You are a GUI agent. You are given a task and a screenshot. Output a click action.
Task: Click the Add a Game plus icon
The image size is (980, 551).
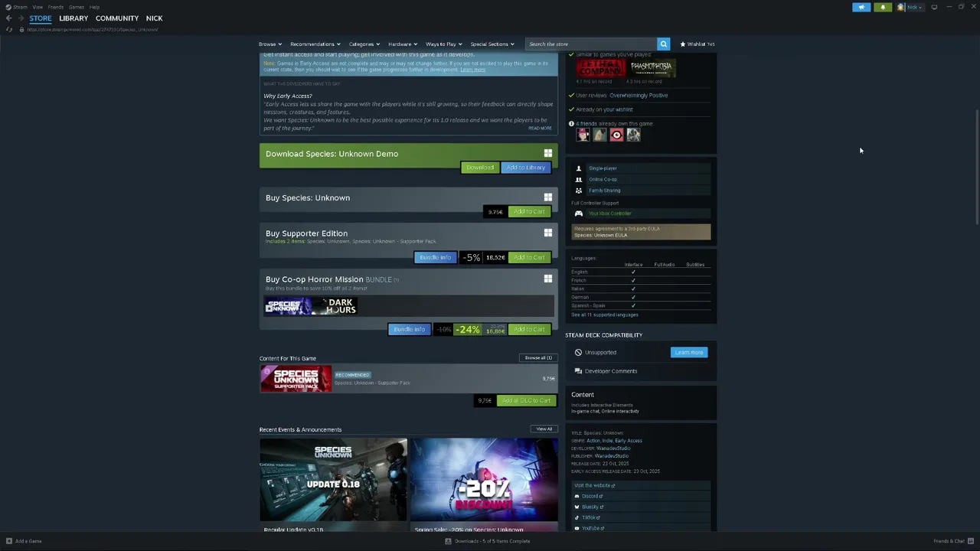coord(9,541)
